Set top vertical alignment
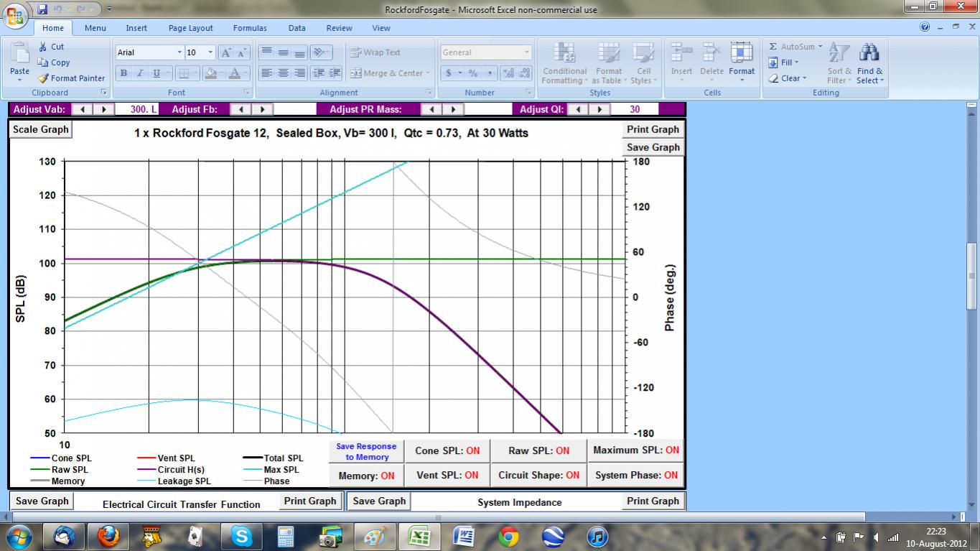Screen dimensions: 980x551 point(267,52)
